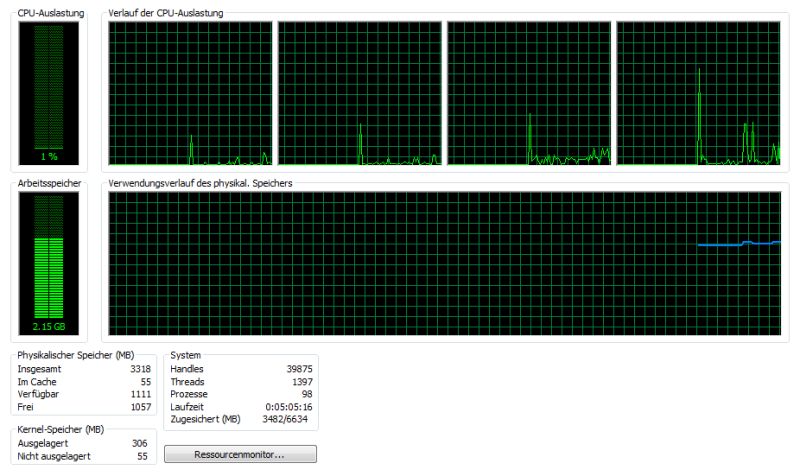Click the Physikalischer Speicher (MB) heading

click(x=76, y=355)
